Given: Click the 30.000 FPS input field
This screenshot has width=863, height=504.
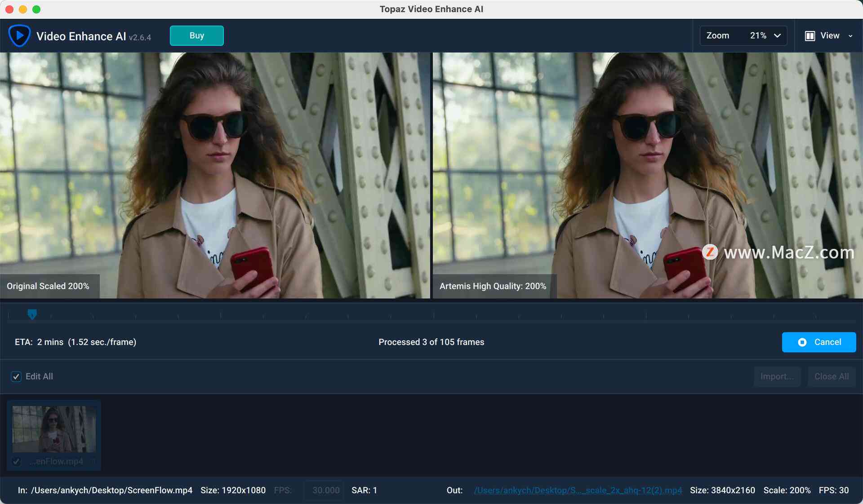Looking at the screenshot, I should [324, 490].
